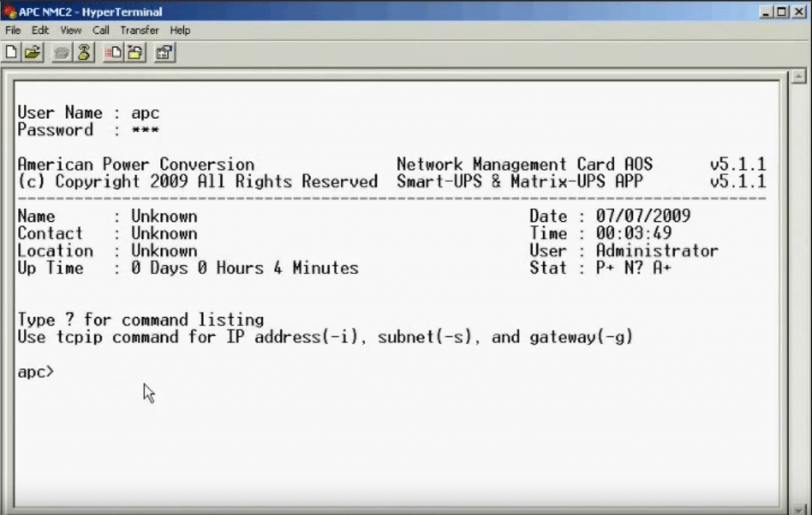
Task: Click the Contact 'Unknown' value
Action: click(x=164, y=234)
